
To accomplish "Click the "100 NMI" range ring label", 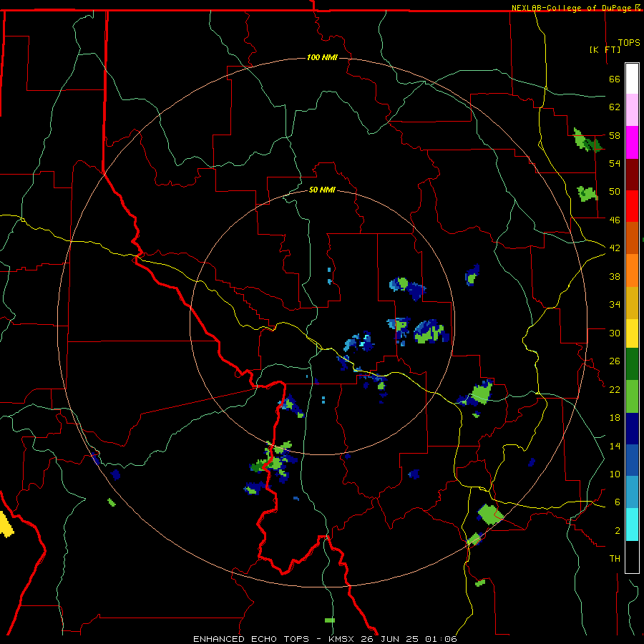I will (322, 57).
